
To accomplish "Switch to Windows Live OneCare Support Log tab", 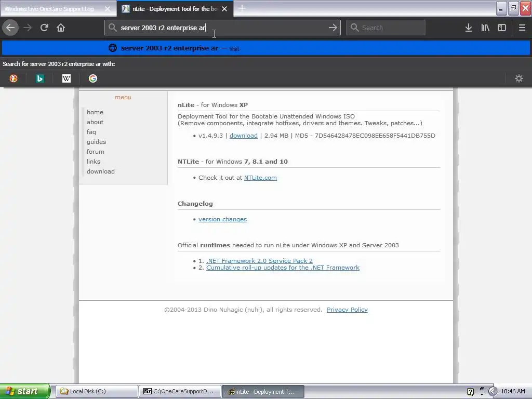I will (x=49, y=9).
